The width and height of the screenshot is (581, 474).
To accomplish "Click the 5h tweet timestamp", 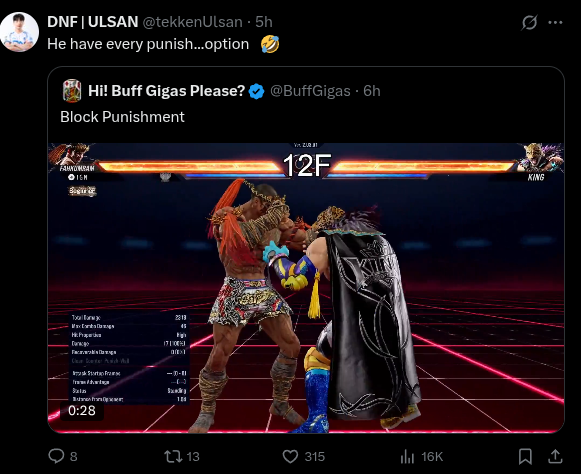I will [x=264, y=22].
